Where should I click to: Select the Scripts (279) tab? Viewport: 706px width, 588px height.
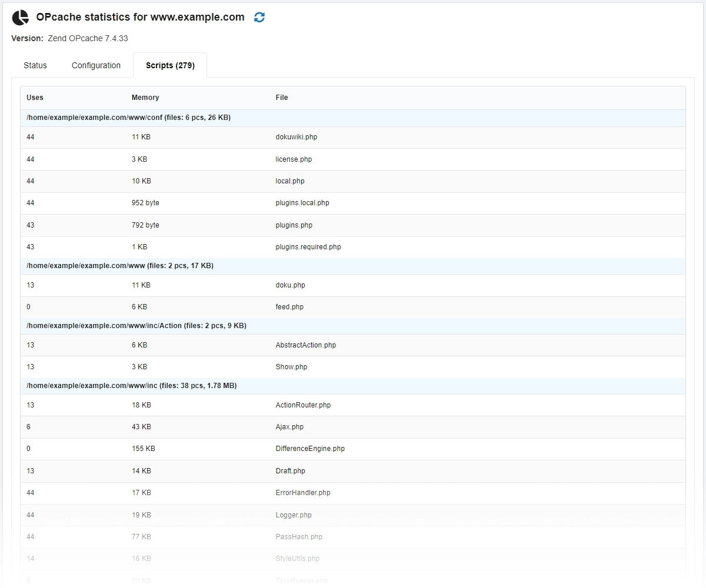coord(170,65)
